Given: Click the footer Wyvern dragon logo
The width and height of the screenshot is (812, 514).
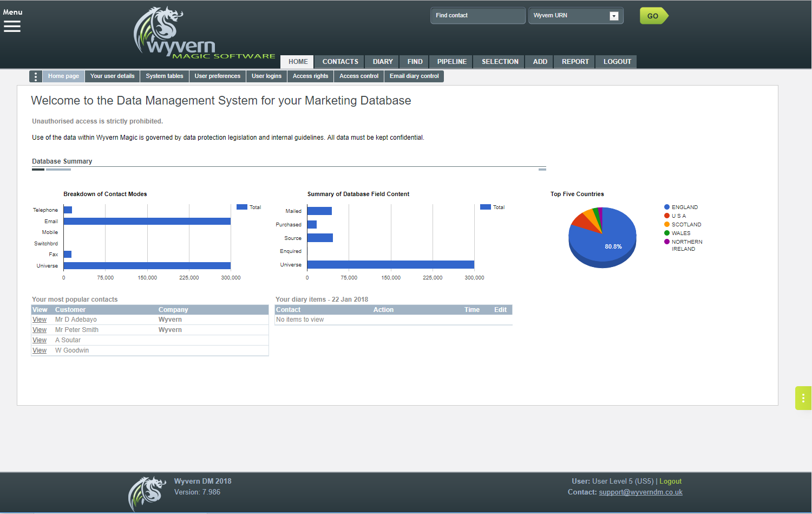Looking at the screenshot, I should click(147, 493).
